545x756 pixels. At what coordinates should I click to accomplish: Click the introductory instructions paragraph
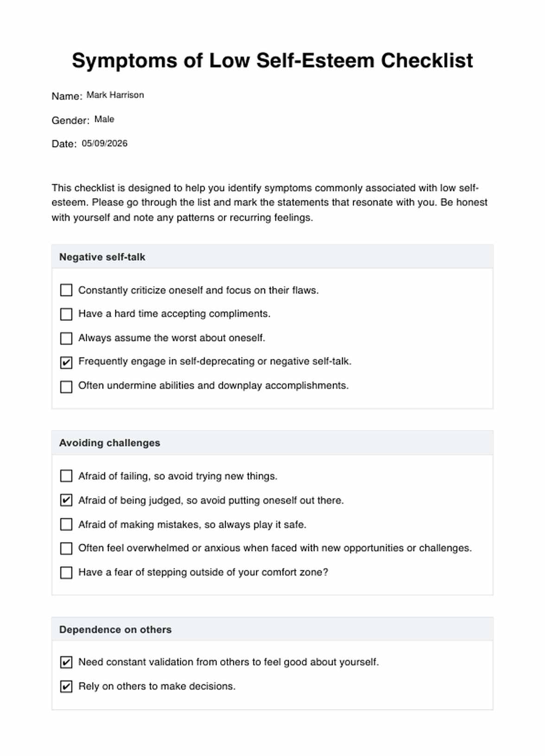tap(269, 203)
